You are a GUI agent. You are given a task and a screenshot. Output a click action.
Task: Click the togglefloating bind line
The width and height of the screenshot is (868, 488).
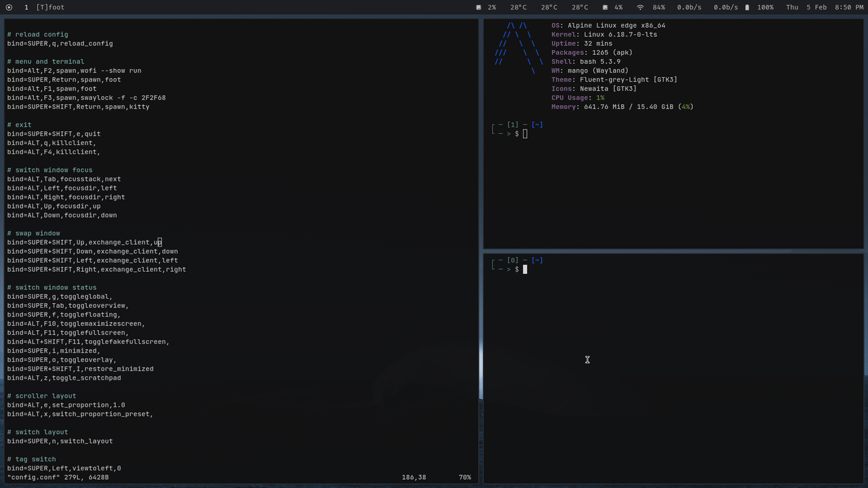click(64, 314)
